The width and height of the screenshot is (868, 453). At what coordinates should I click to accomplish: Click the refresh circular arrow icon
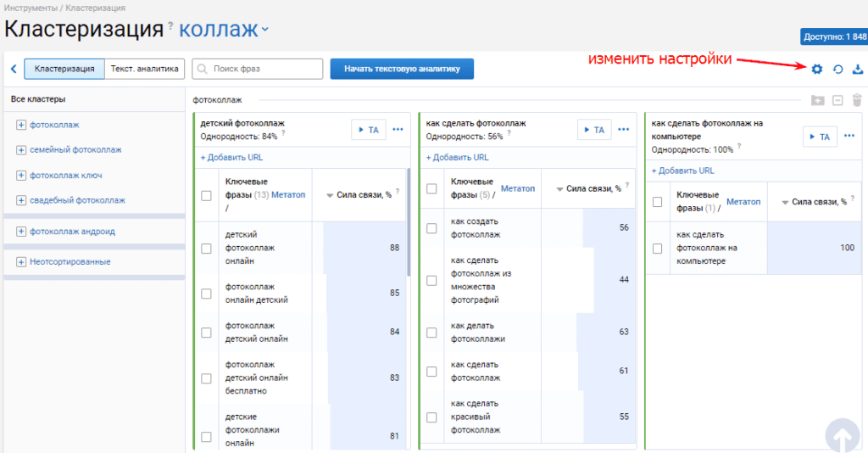click(x=837, y=70)
